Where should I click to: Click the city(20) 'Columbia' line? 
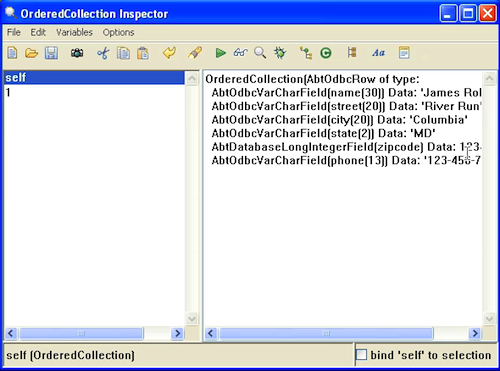tap(339, 120)
